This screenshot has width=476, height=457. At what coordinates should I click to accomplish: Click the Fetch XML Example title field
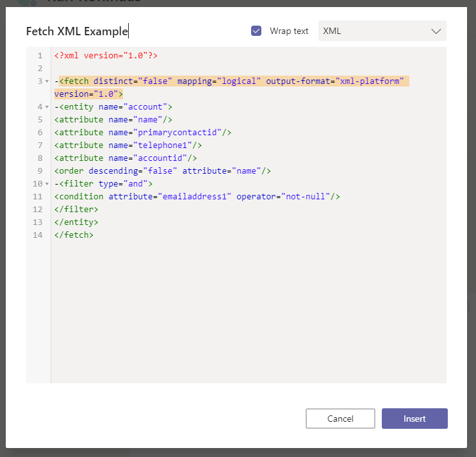77,31
